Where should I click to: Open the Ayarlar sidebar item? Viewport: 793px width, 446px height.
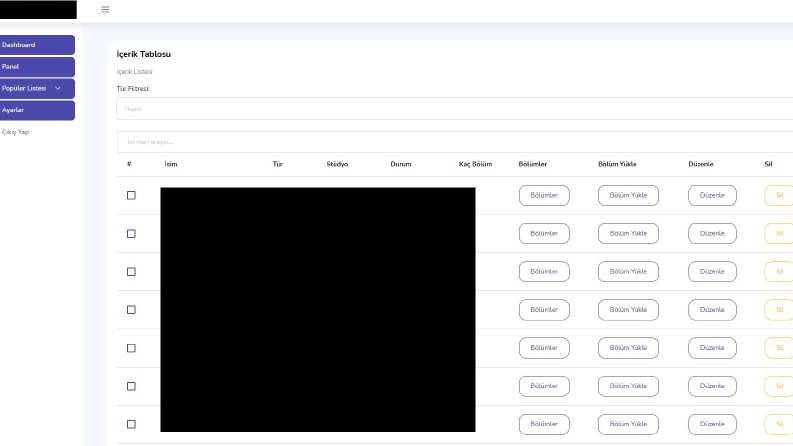[x=37, y=110]
